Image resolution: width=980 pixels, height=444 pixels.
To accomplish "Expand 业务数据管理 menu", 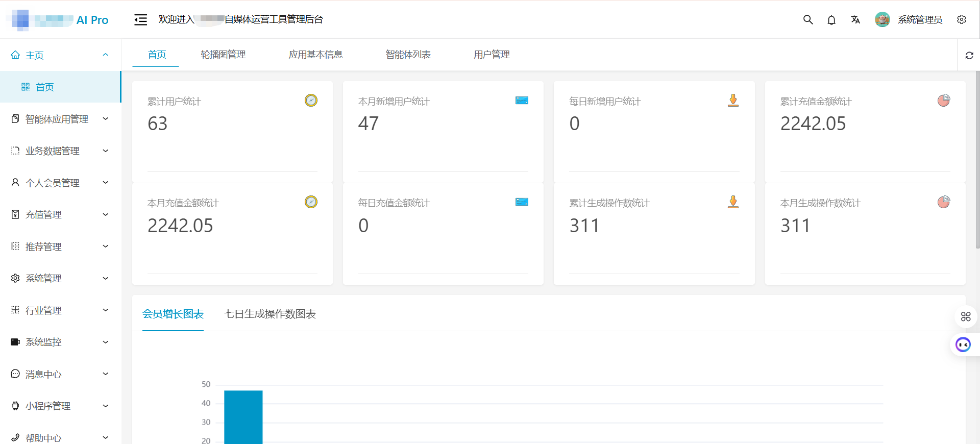I will click(106, 151).
